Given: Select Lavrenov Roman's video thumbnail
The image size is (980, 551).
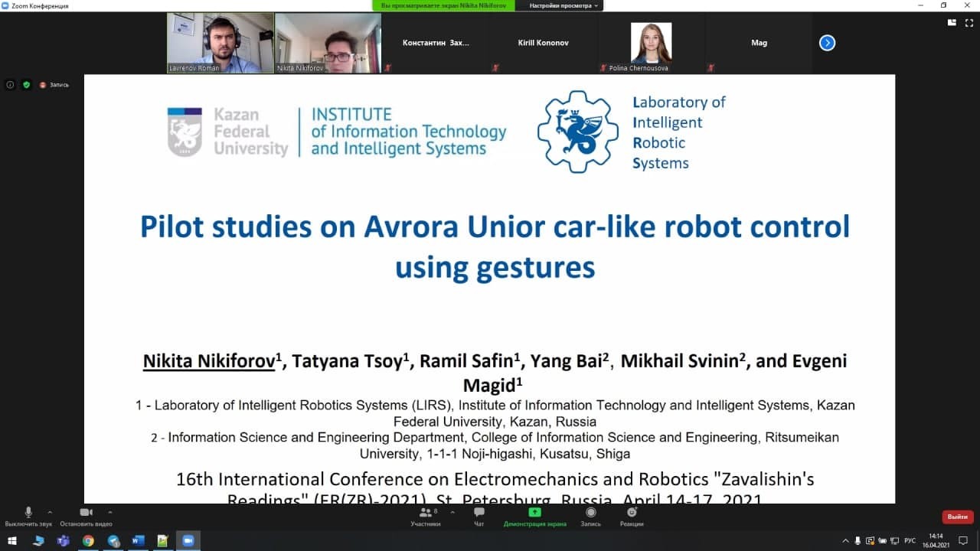Looking at the screenshot, I should (220, 43).
